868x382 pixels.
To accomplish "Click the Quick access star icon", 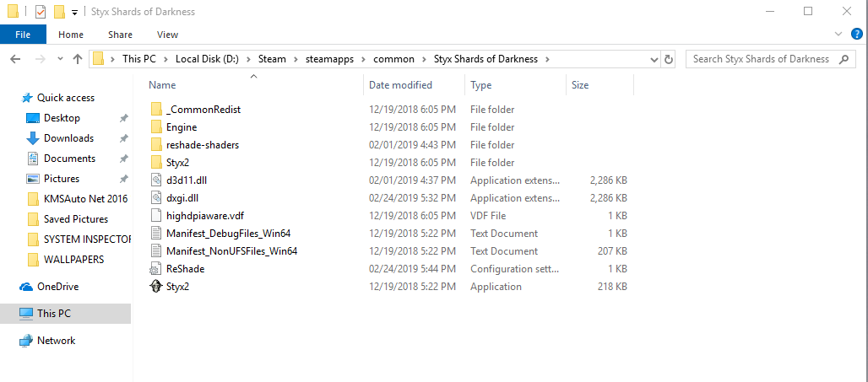I will [26, 98].
